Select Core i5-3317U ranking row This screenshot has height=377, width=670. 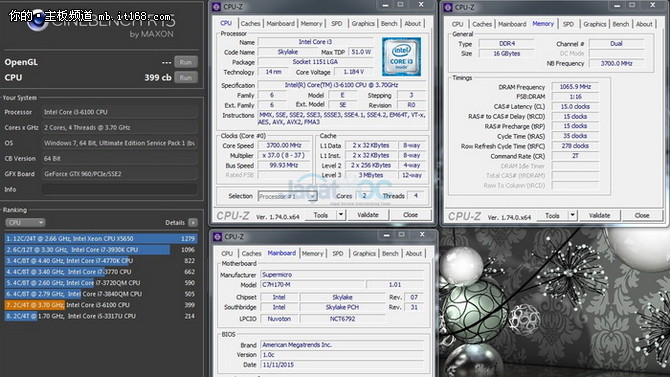tap(101, 316)
